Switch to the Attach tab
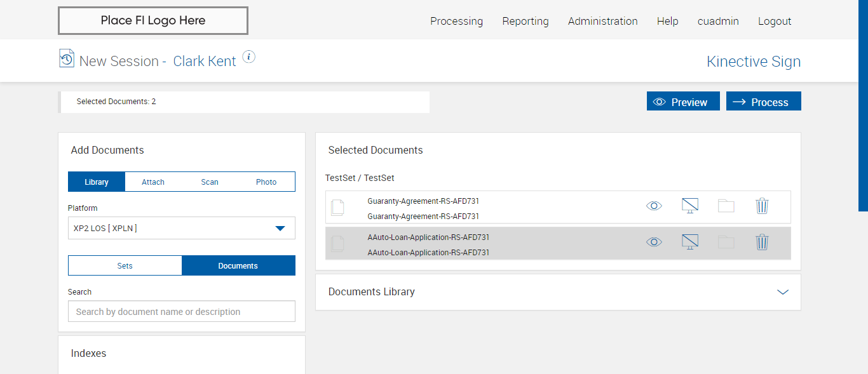The image size is (868, 374). click(x=153, y=182)
